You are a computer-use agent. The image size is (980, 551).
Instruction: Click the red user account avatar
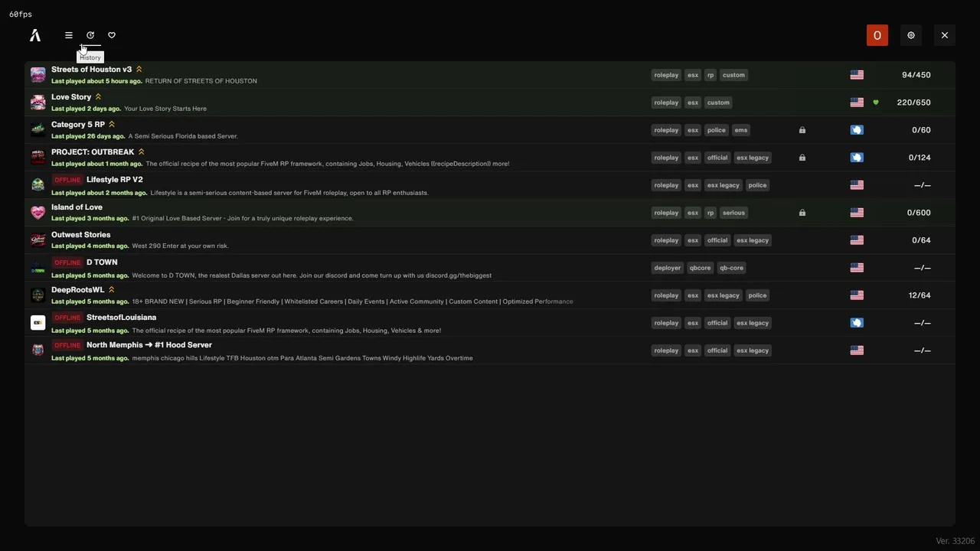click(877, 35)
